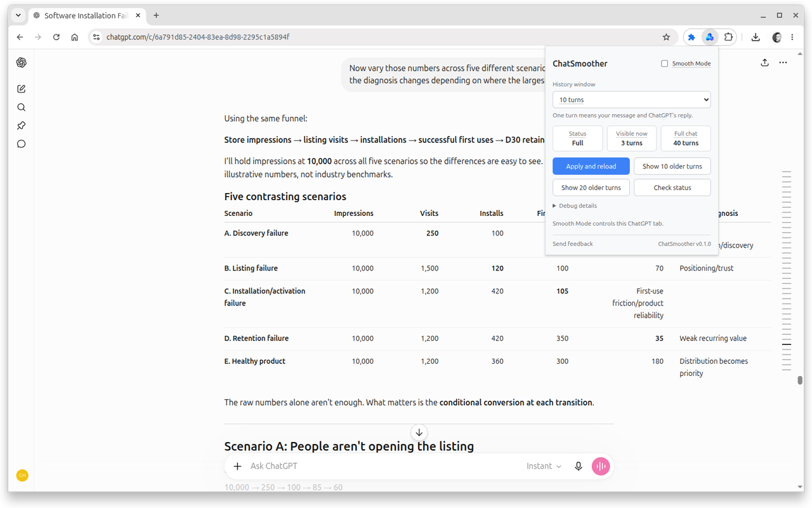The height and width of the screenshot is (508, 812).
Task: Start a new chat with compose icon
Action: (22, 89)
